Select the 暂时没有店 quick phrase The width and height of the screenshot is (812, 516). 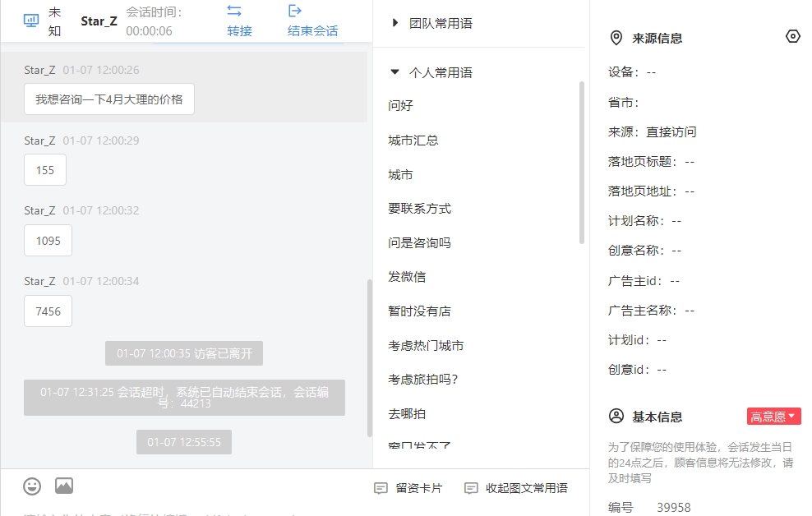[419, 311]
